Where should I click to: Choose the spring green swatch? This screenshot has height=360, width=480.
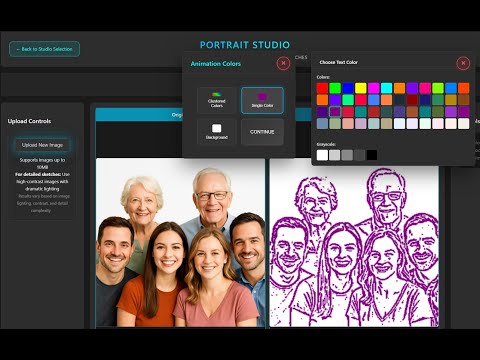pos(348,100)
